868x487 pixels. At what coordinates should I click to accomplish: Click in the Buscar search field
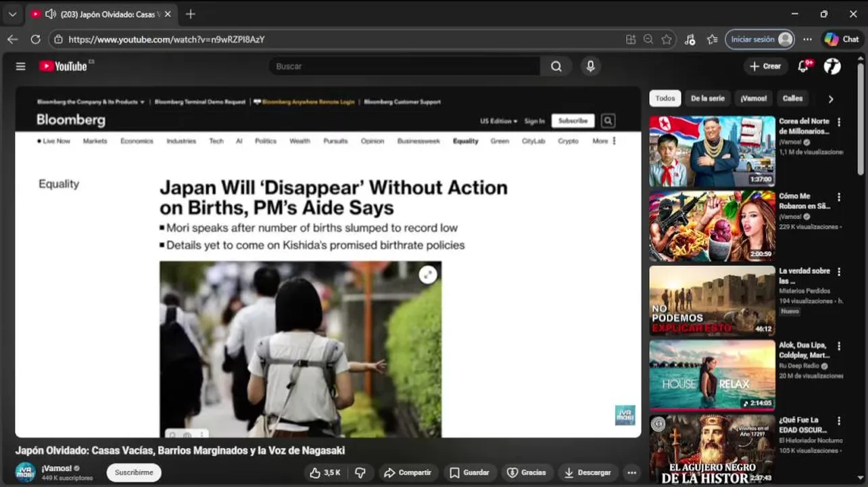406,66
